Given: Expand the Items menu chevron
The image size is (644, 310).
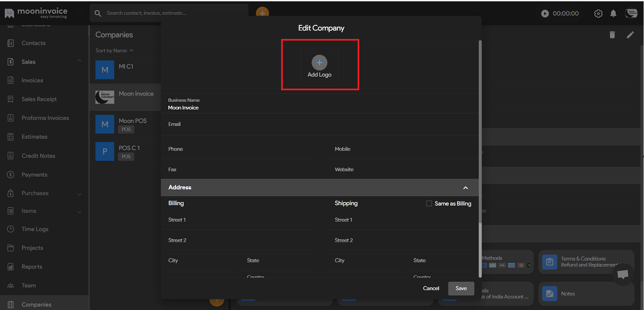Looking at the screenshot, I should 79,211.
